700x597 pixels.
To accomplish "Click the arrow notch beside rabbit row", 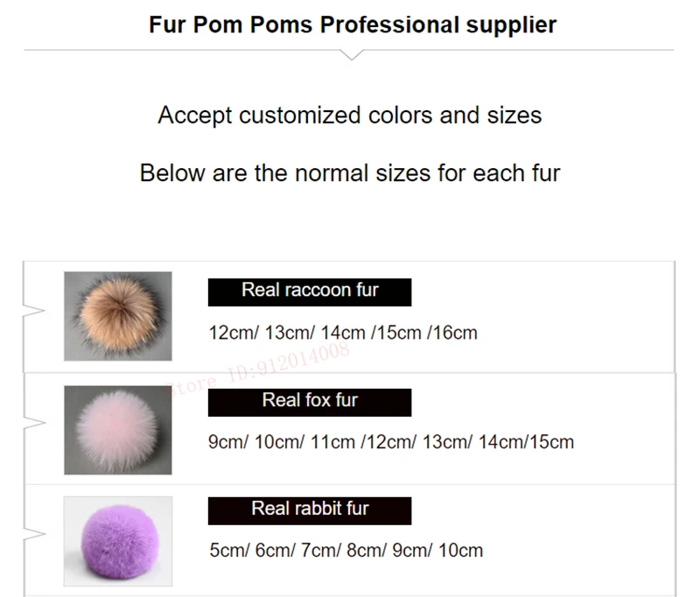I will coord(34,534).
